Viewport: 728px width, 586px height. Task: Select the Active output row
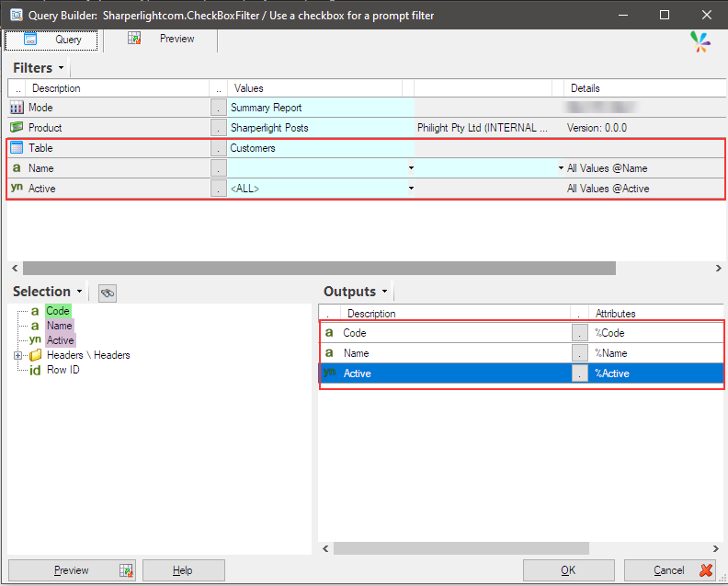click(521, 373)
